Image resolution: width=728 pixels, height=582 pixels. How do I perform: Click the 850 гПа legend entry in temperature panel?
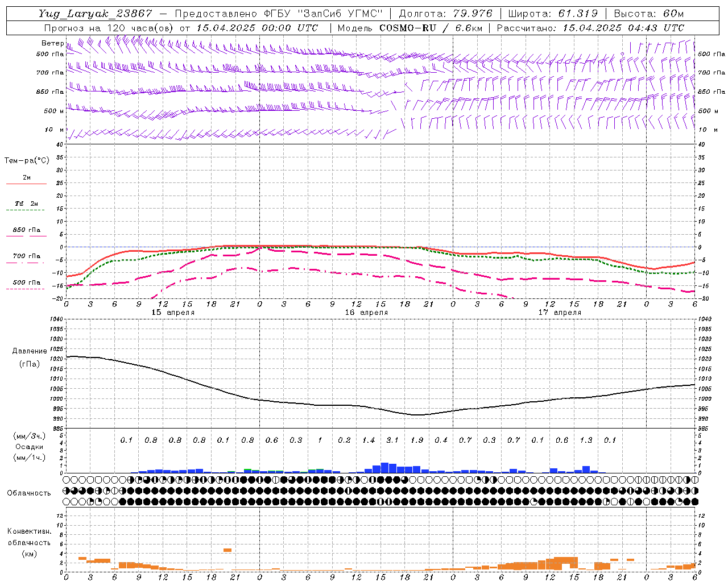click(x=26, y=230)
